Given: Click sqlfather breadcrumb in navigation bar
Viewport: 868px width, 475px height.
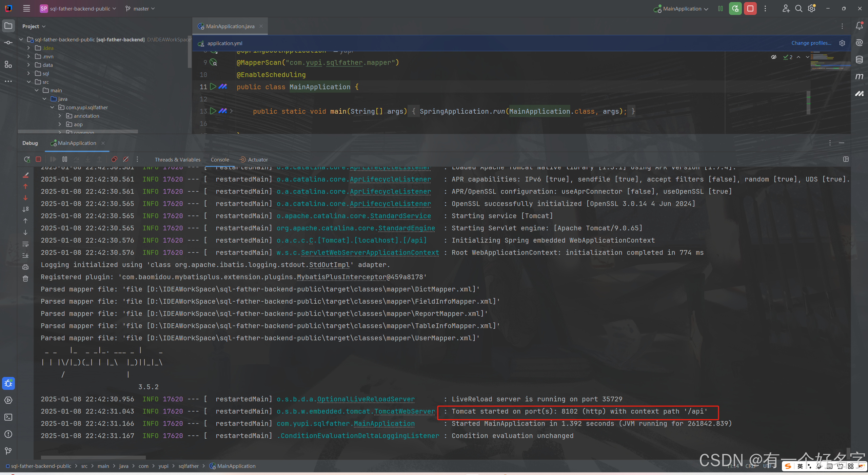Looking at the screenshot, I should click(189, 466).
